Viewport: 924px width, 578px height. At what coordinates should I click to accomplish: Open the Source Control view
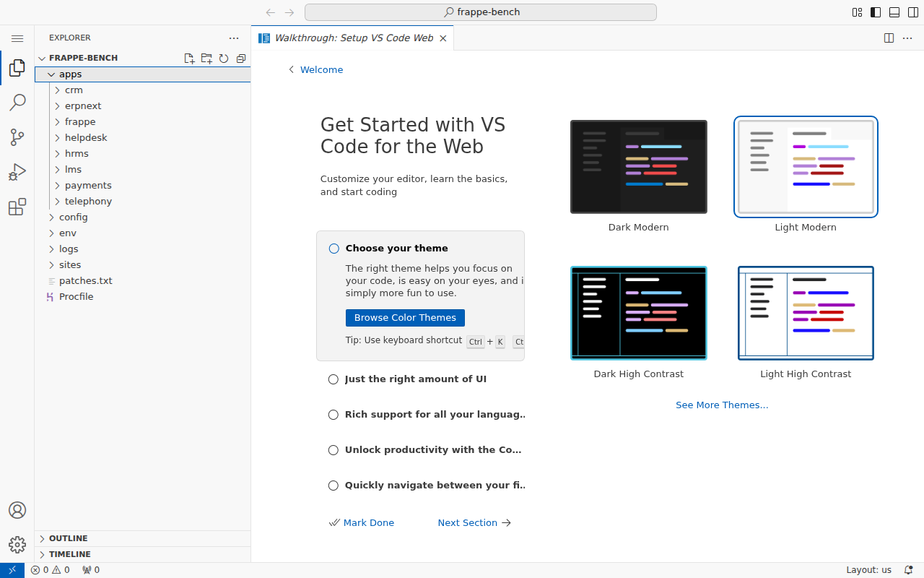17,137
